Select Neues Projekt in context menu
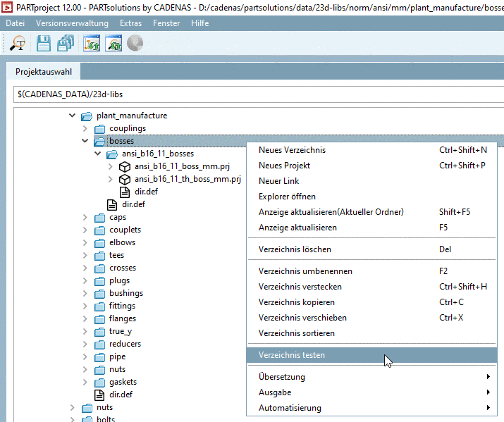 pos(284,166)
